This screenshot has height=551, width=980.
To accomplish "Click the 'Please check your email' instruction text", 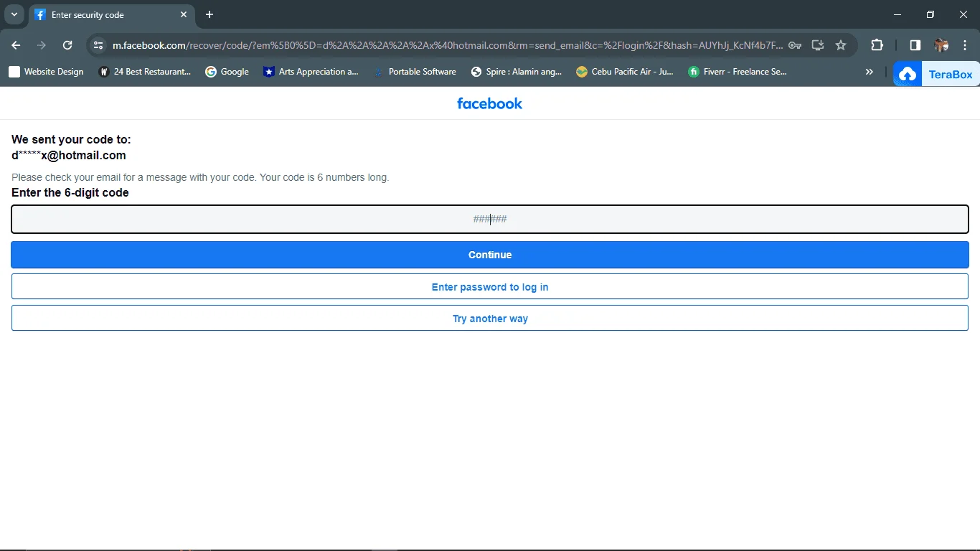I will point(200,177).
